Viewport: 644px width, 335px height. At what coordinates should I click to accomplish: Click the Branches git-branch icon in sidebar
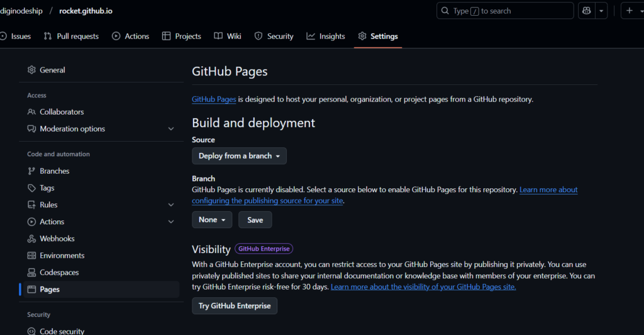tap(31, 171)
